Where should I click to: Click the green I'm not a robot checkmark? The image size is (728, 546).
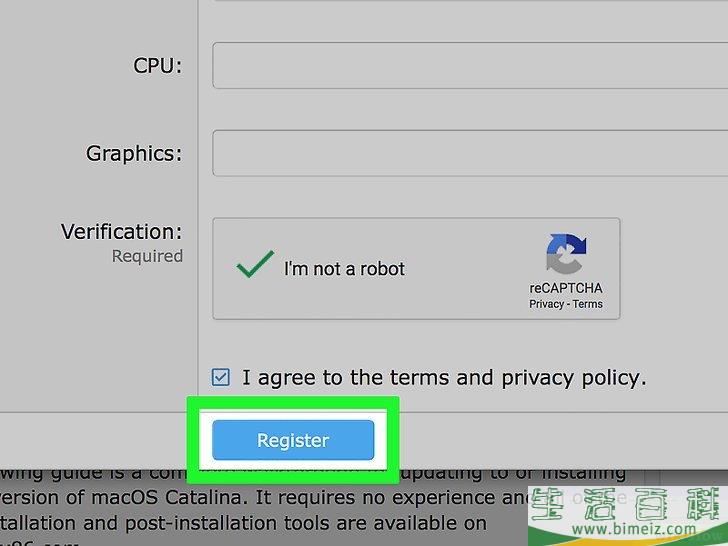tap(255, 264)
